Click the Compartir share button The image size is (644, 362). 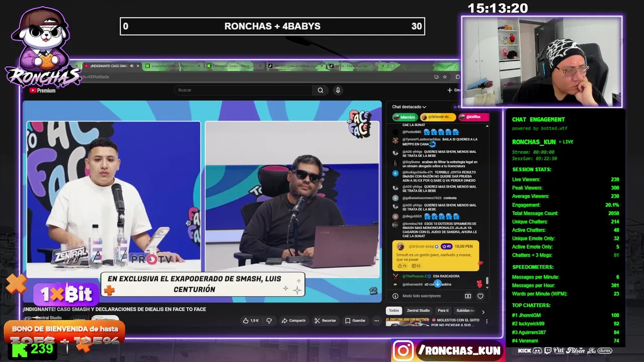(293, 321)
